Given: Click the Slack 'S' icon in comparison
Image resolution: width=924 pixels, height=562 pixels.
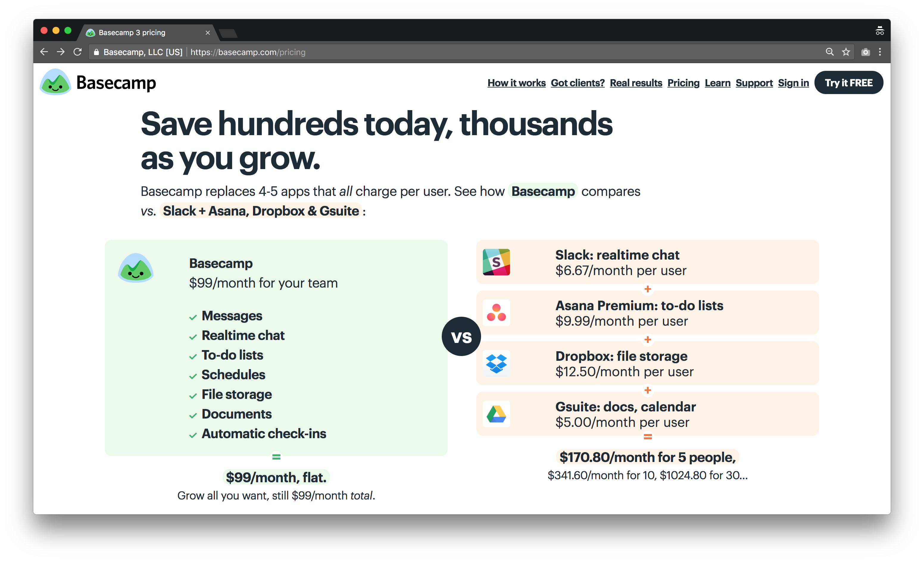Looking at the screenshot, I should (x=496, y=262).
